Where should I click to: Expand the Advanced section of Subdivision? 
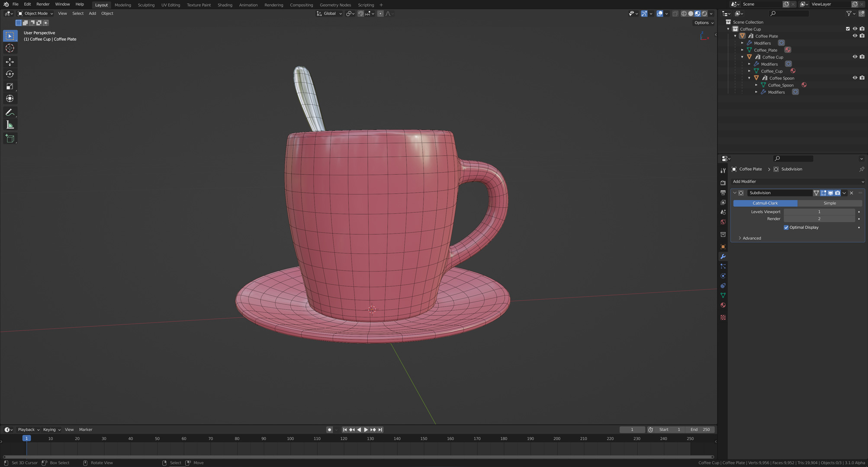point(752,238)
